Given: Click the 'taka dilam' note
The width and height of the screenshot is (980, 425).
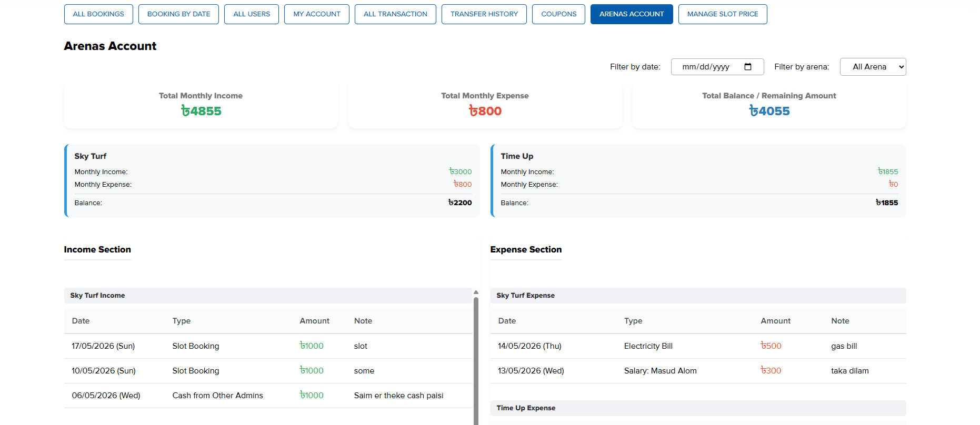Looking at the screenshot, I should point(850,371).
